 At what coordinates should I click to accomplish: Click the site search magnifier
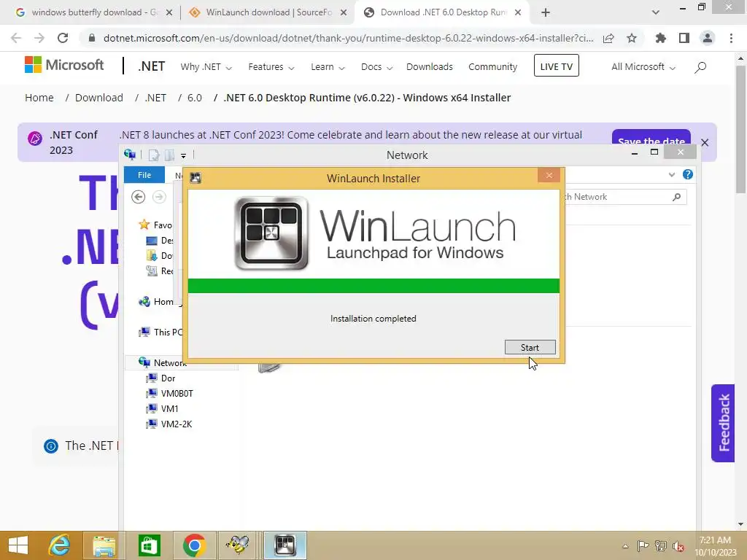pyautogui.click(x=700, y=67)
